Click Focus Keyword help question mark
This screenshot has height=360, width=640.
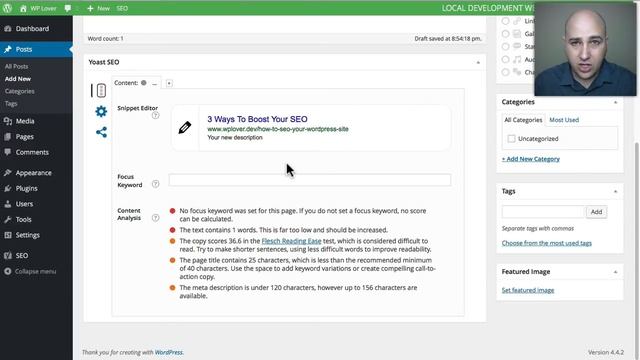pos(156,184)
